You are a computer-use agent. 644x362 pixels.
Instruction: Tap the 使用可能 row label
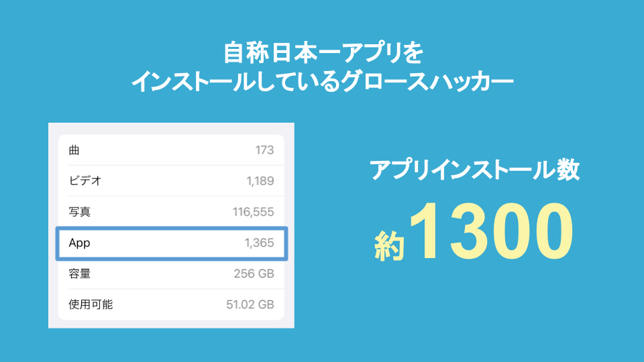click(91, 304)
